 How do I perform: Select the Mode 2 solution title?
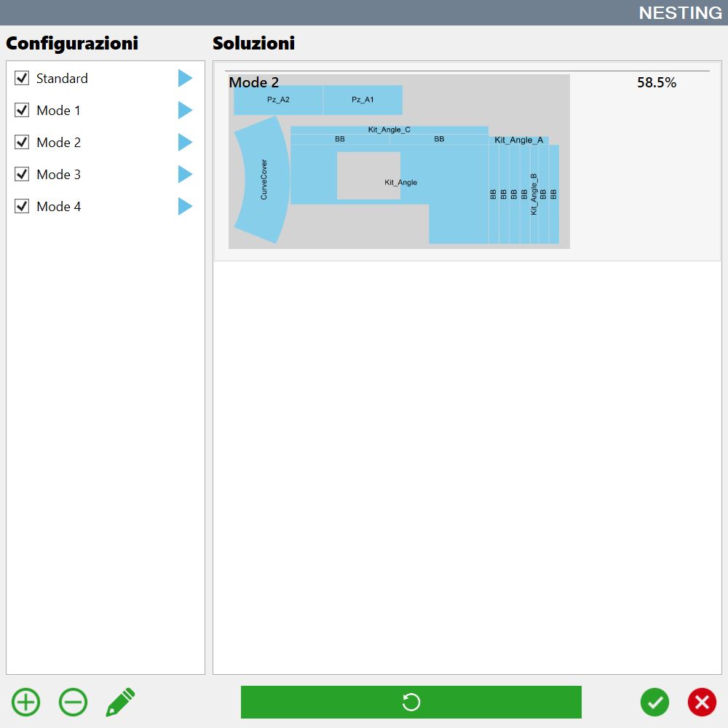tap(253, 82)
